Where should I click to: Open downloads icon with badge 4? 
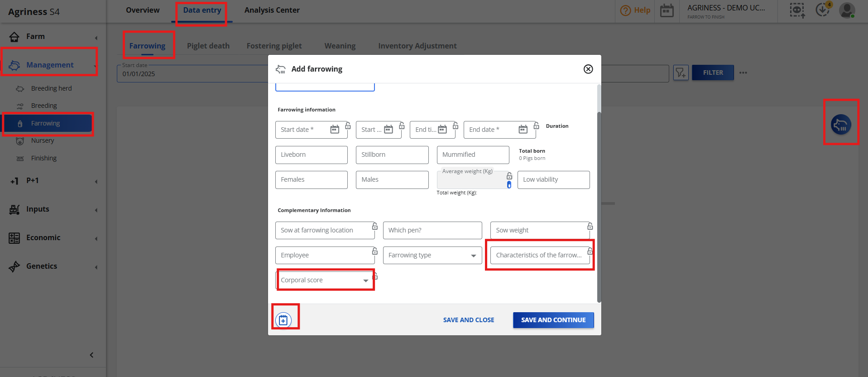click(823, 9)
